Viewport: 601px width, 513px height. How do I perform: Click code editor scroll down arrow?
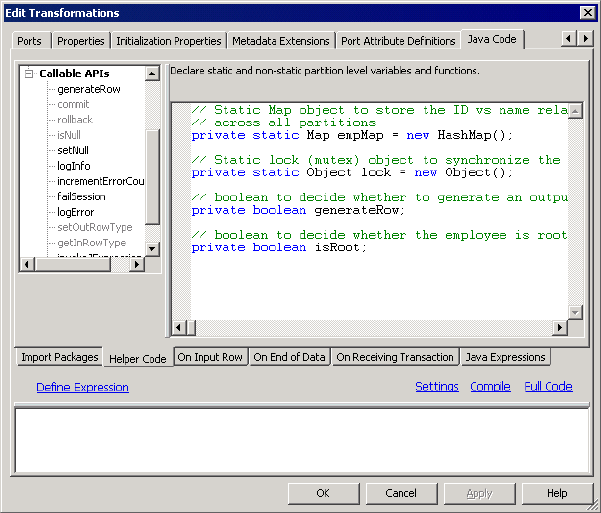click(575, 312)
